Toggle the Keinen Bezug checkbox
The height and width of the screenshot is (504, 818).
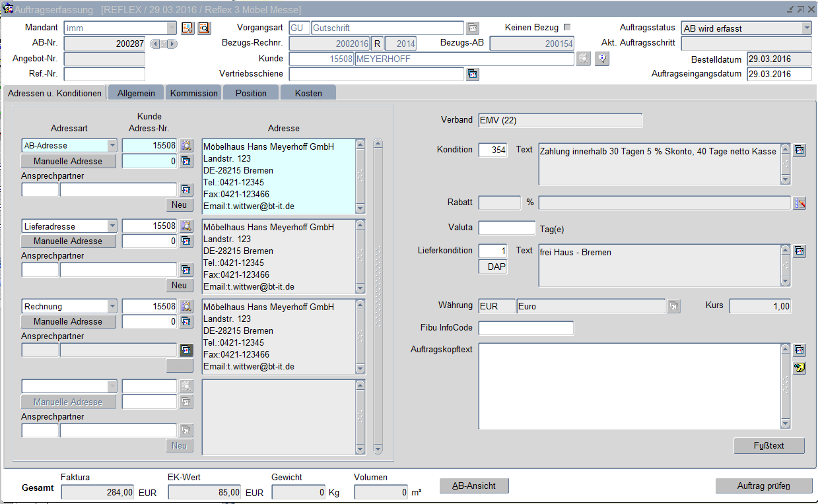click(x=566, y=28)
